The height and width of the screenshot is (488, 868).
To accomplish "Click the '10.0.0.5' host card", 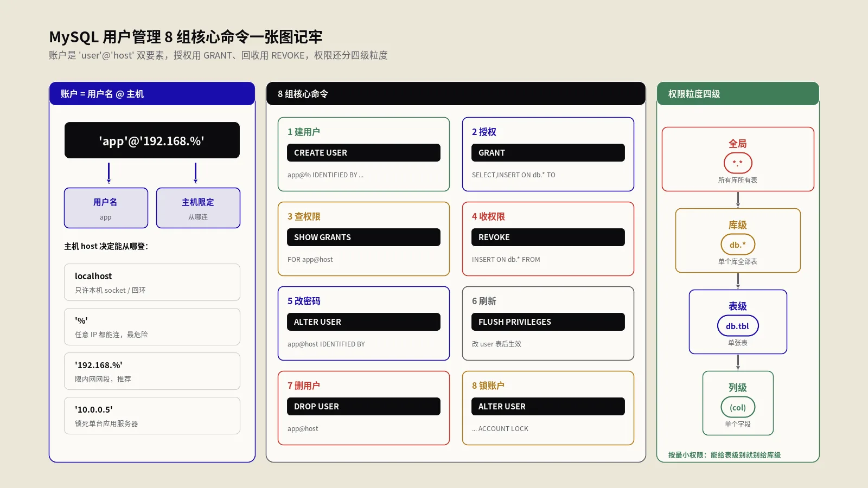I will pos(152,416).
